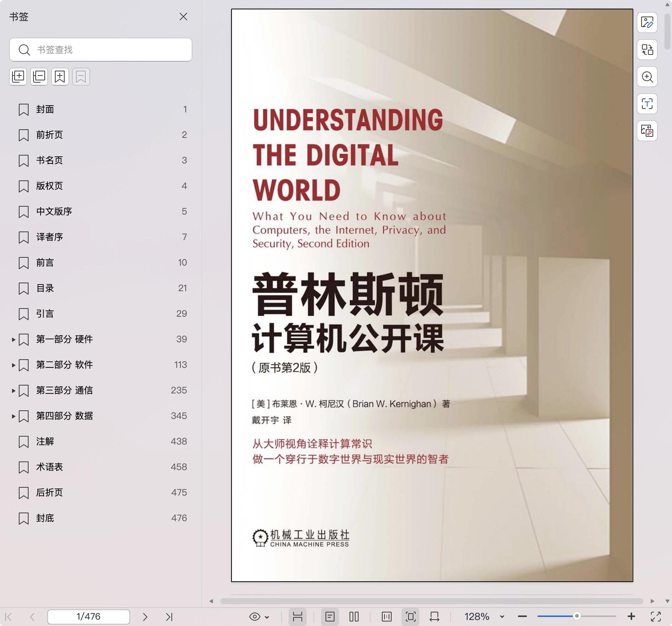
Task: Zoom in with the plus button
Action: click(631, 617)
